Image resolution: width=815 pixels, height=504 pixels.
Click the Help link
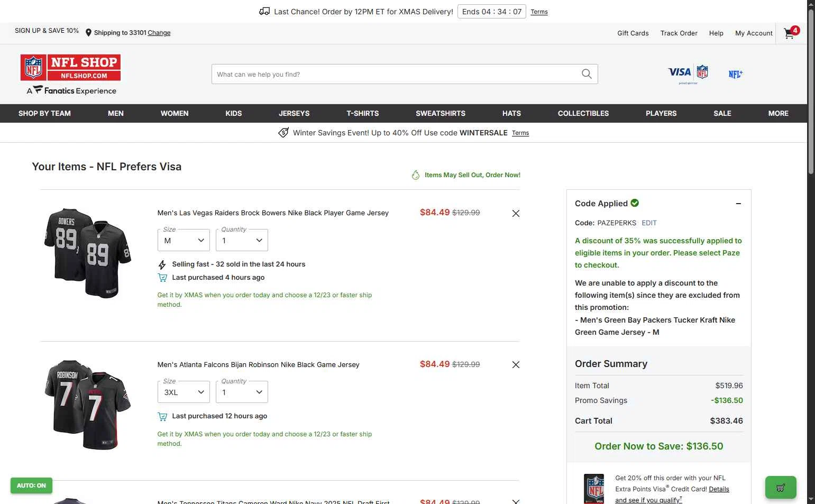pyautogui.click(x=716, y=33)
